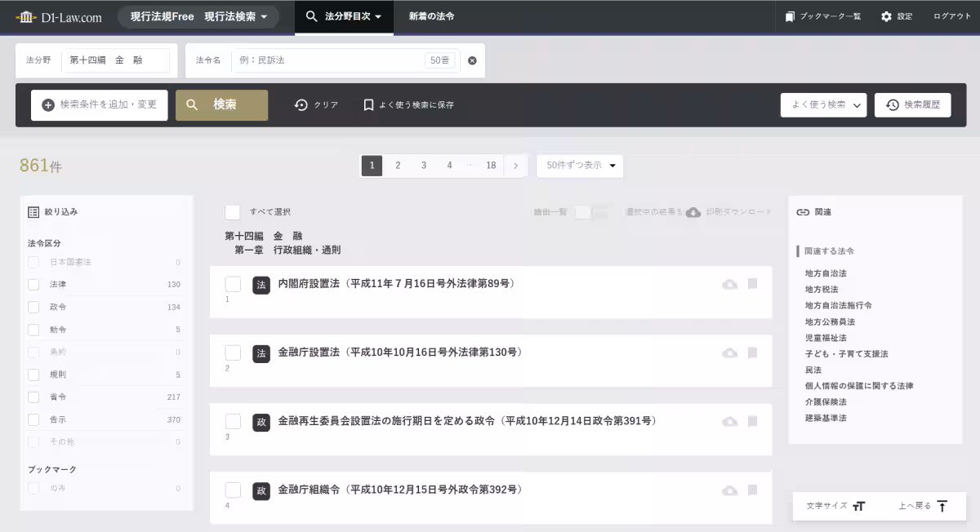Image resolution: width=980 pixels, height=532 pixels.
Task: Open the 50件ずつ表示 dropdown
Action: (x=580, y=166)
